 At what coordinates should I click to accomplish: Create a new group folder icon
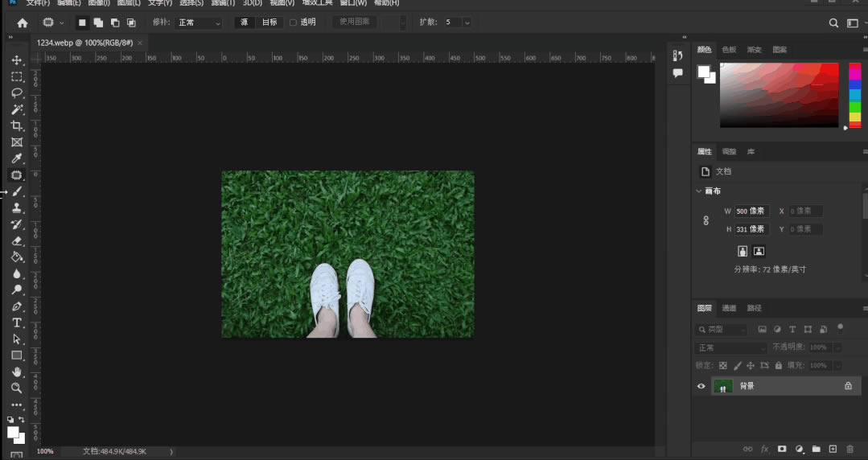pos(816,449)
